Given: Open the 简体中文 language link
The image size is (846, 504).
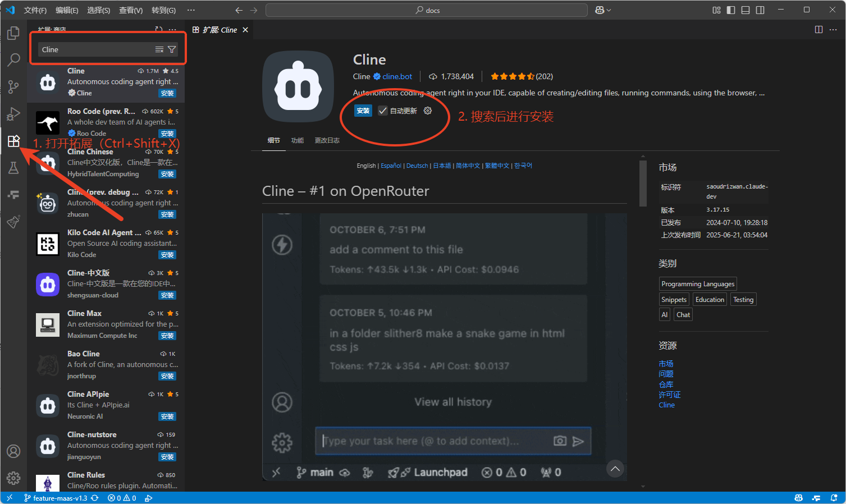Looking at the screenshot, I should click(468, 166).
